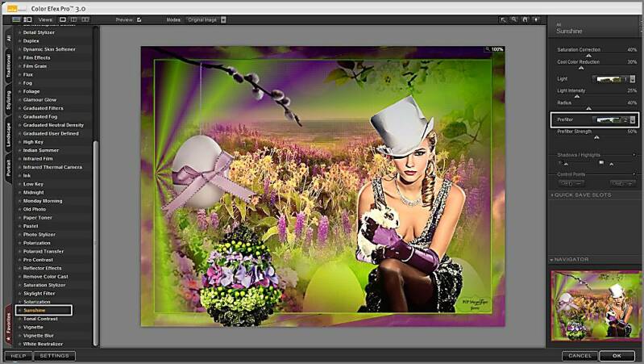644x364 pixels.
Task: Toggle favorite marker beside Pro Contrast
Action: click(19, 260)
